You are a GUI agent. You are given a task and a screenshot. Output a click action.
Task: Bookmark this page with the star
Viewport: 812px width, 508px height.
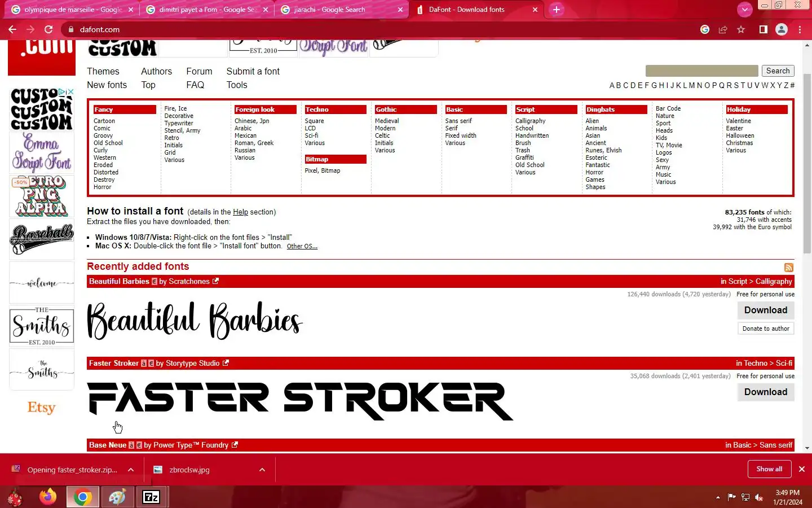point(741,29)
